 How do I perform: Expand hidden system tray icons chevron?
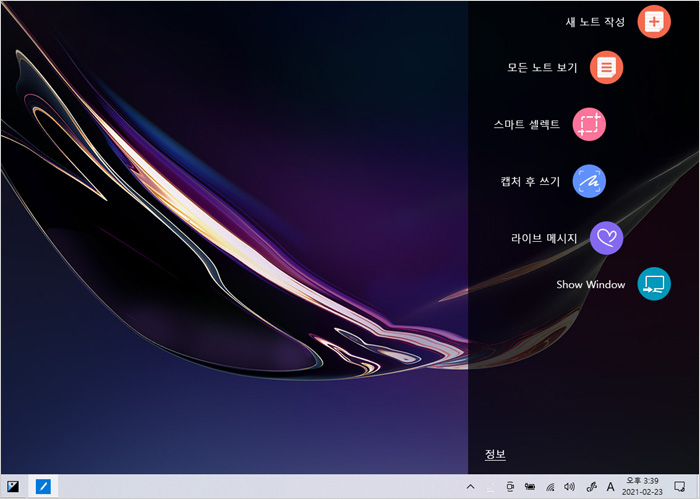click(x=470, y=487)
